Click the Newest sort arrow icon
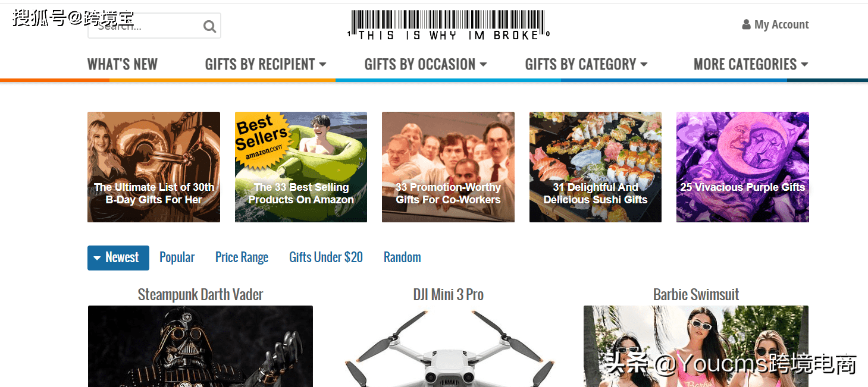This screenshot has width=868, height=387. 97,258
